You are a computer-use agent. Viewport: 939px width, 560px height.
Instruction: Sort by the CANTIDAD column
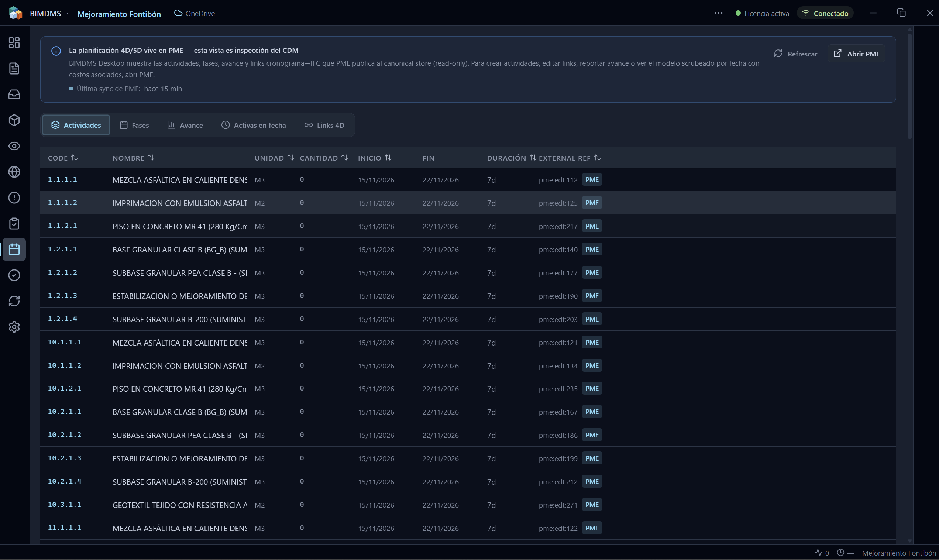[324, 158]
